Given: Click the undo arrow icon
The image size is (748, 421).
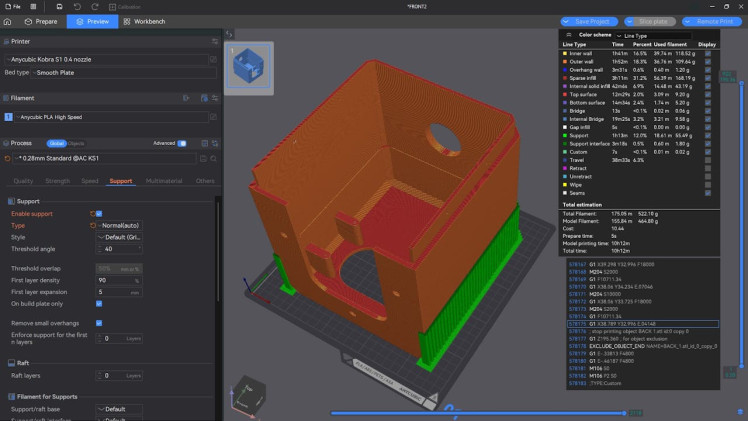Looking at the screenshot, I should (77, 7).
